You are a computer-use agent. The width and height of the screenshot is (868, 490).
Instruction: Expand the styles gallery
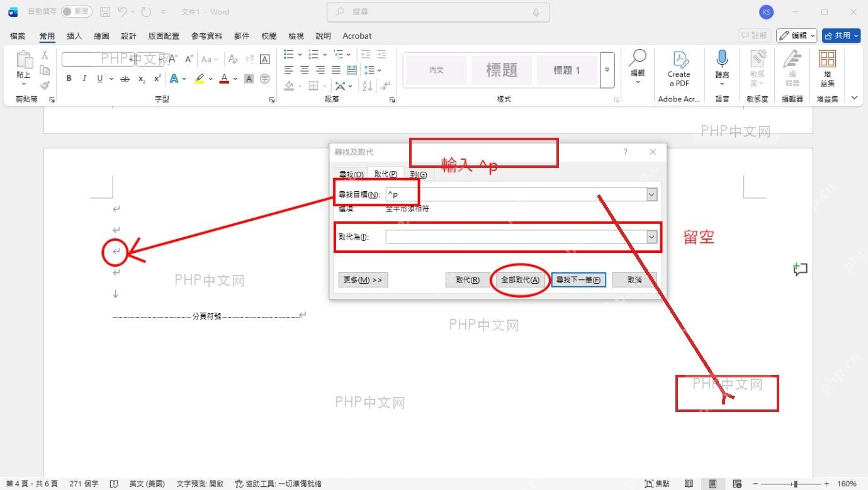(x=607, y=70)
